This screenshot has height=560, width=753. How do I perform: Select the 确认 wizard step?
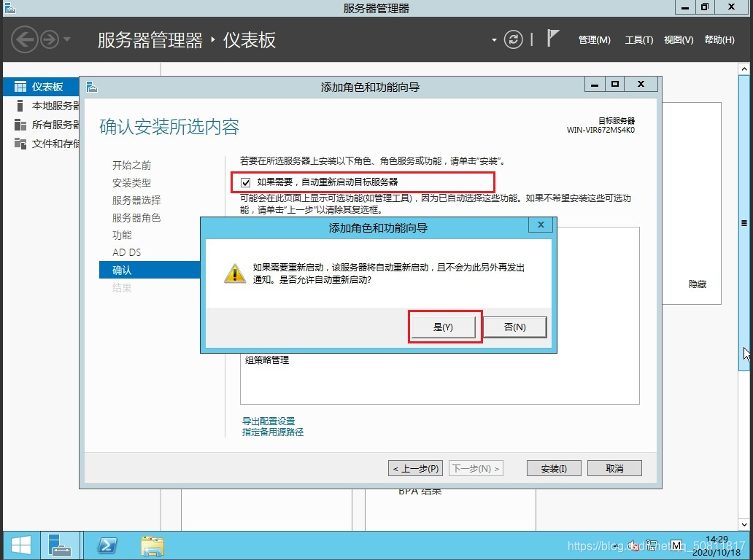pyautogui.click(x=150, y=270)
